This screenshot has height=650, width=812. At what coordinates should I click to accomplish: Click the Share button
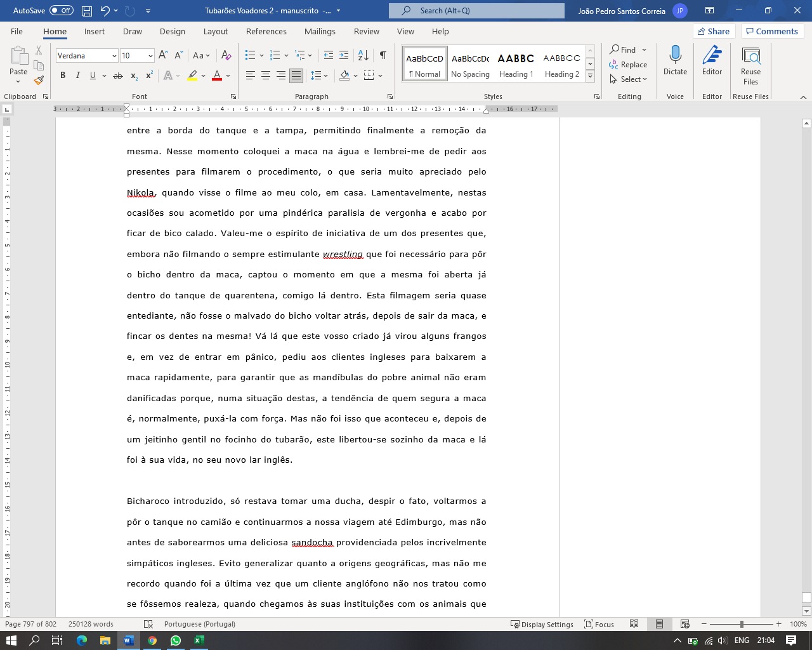coord(713,31)
